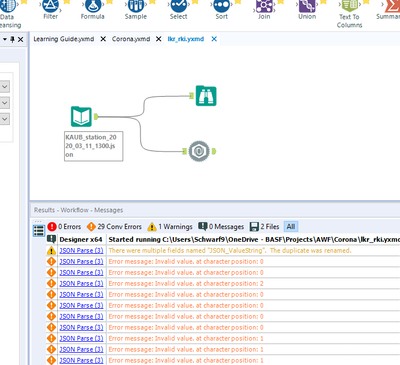This screenshot has width=400, height=365.
Task: Click the JSON Parse output anchor
Action: [x=214, y=151]
